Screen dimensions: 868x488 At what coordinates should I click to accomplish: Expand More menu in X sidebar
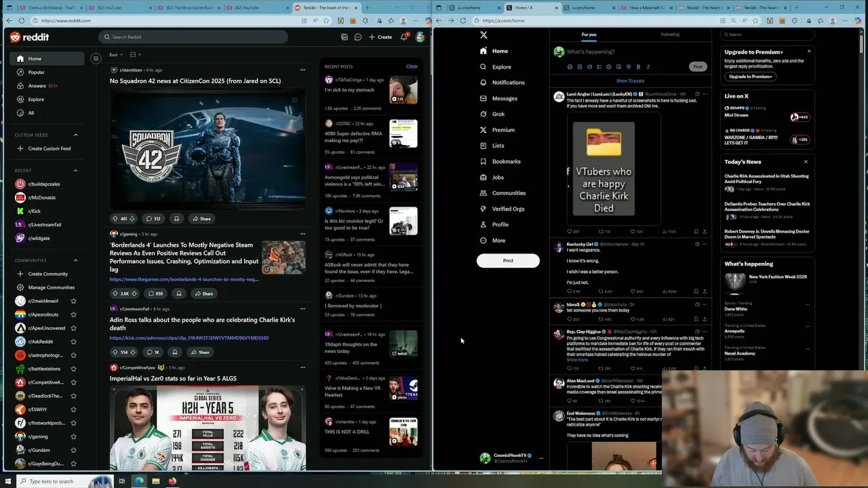pos(492,241)
